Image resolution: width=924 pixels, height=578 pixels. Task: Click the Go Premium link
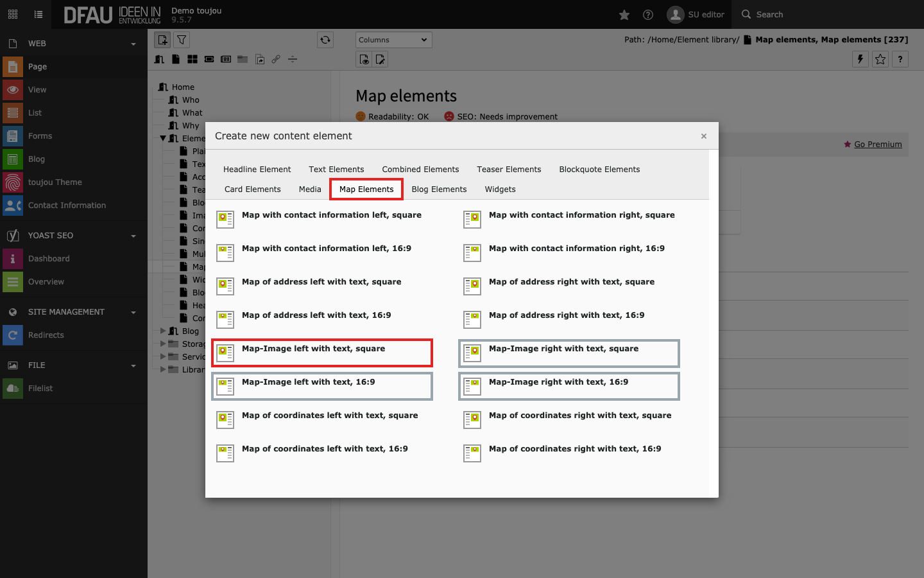point(877,144)
